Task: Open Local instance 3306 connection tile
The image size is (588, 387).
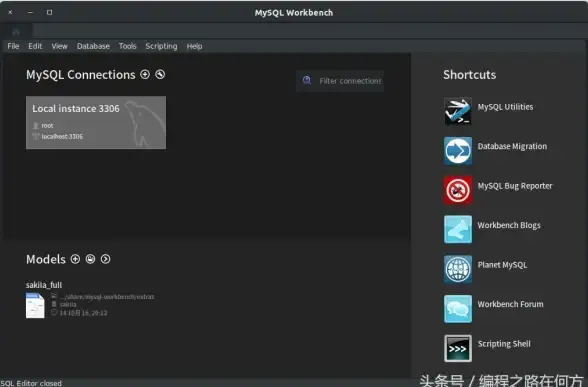Action: tap(96, 123)
